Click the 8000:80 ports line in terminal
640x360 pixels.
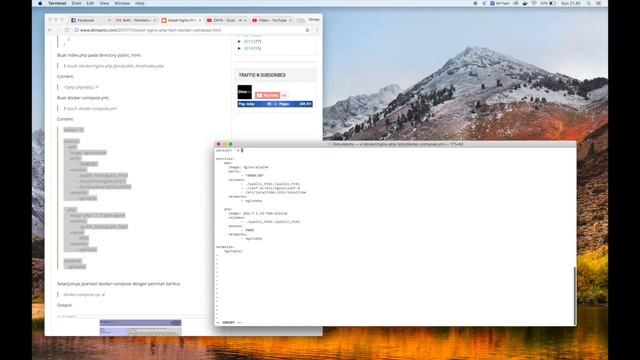[x=253, y=176]
